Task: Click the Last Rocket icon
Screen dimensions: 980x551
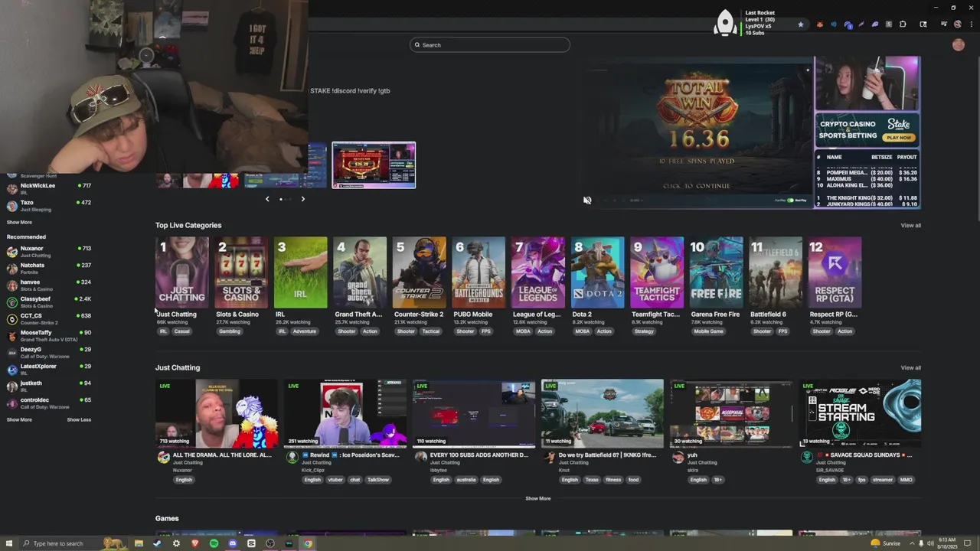Action: [725, 23]
